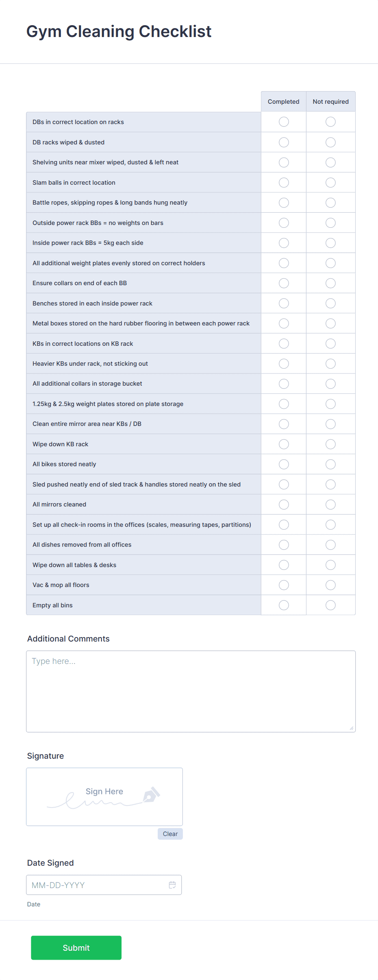Open the calendar date picker icon
This screenshot has height=980, width=378.
172,884
